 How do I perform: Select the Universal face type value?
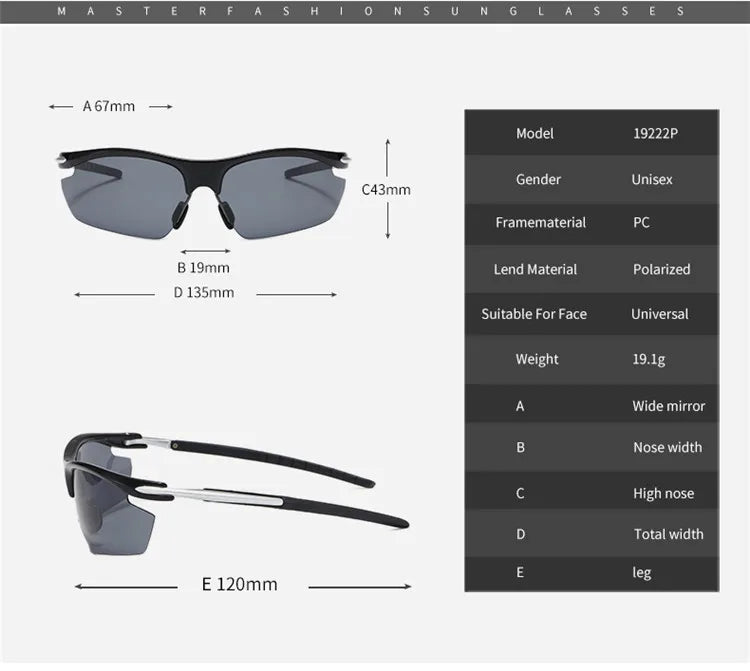click(x=659, y=314)
